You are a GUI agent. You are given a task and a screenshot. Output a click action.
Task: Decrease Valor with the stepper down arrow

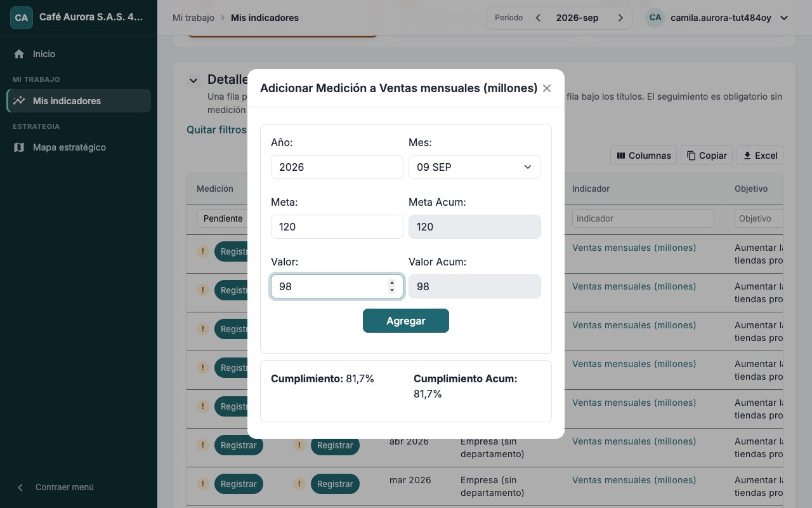tap(392, 290)
